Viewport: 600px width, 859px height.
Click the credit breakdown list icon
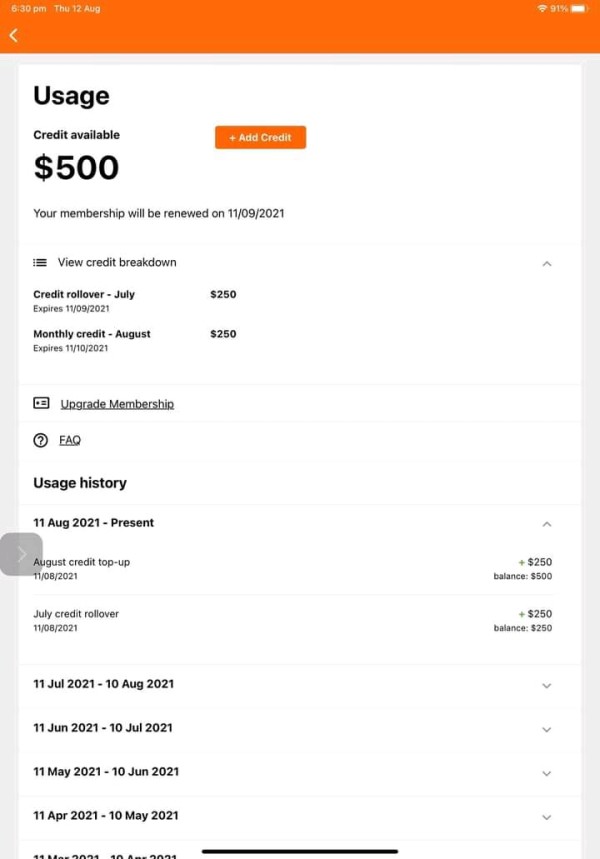[x=40, y=263]
